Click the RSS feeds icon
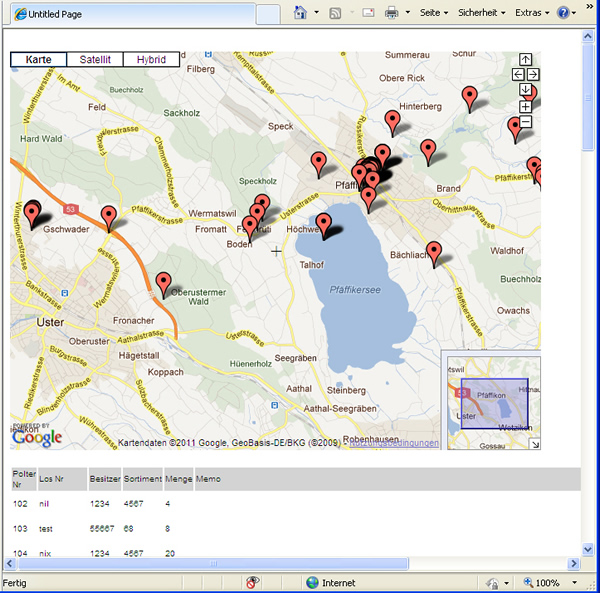The image size is (600, 593). click(335, 13)
